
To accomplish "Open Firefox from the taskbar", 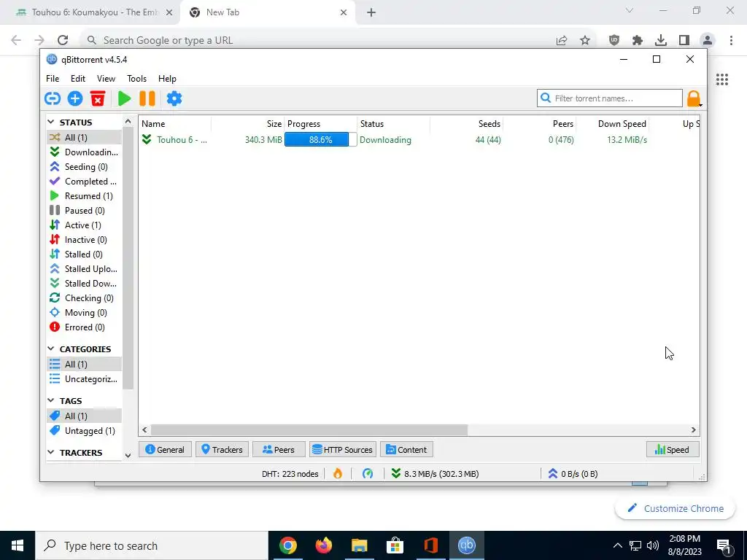I will 324,545.
